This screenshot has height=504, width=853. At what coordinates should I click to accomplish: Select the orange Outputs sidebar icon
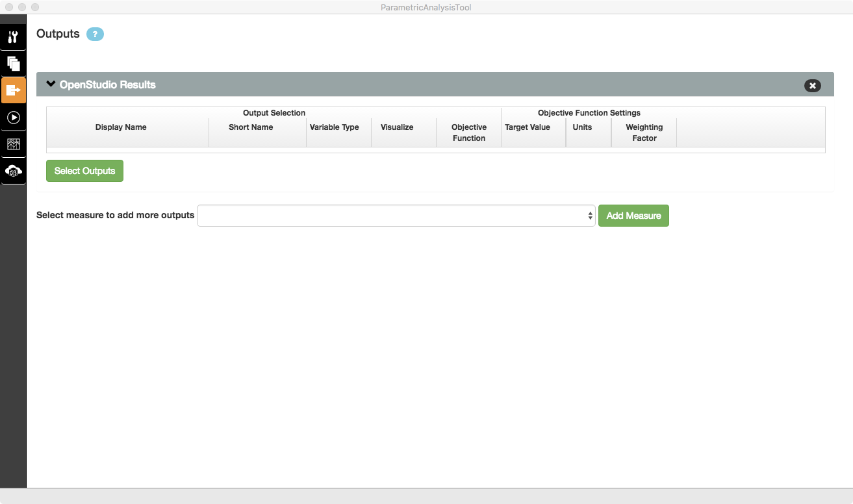point(13,90)
